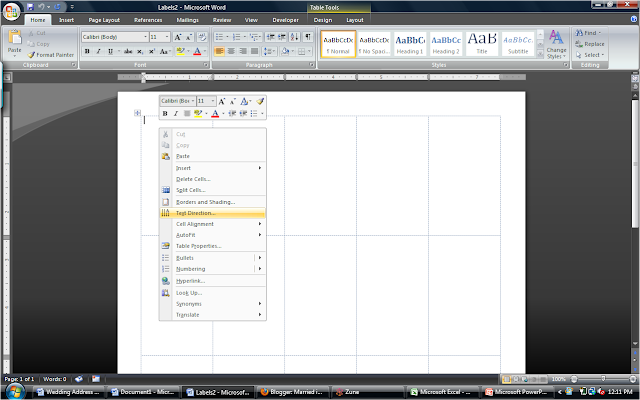Choose Split Cells in the context menu
Viewport: 640px width, 400px height.
point(213,190)
